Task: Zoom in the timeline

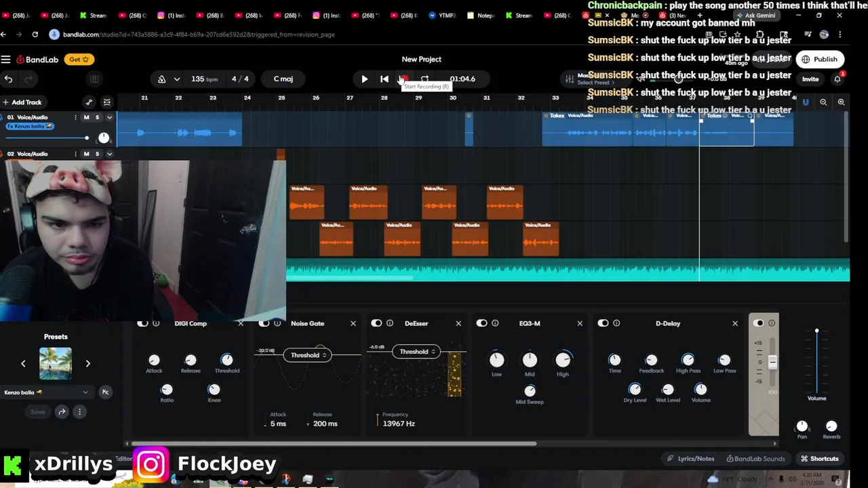Action: pyautogui.click(x=841, y=102)
